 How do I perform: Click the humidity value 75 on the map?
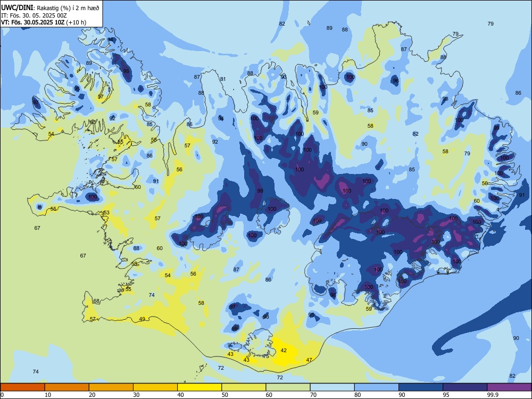coord(266,356)
